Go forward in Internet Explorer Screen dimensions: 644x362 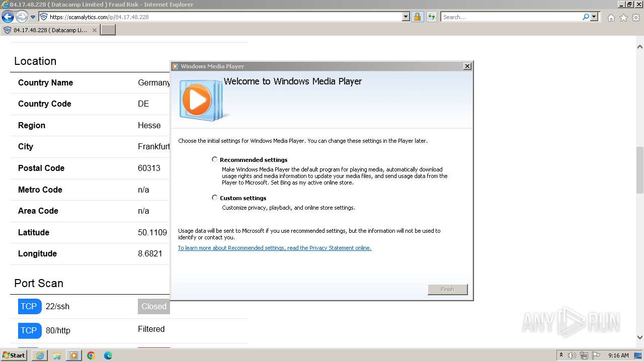(22, 17)
